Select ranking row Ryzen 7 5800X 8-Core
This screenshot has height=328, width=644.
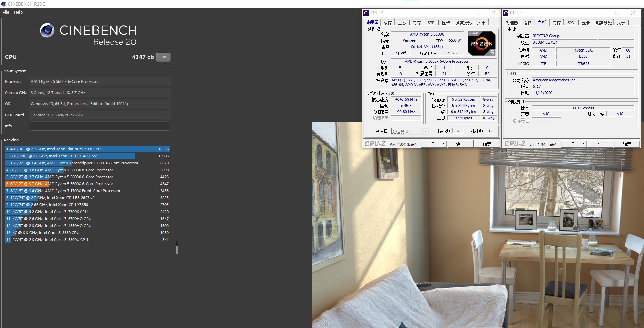click(88, 170)
